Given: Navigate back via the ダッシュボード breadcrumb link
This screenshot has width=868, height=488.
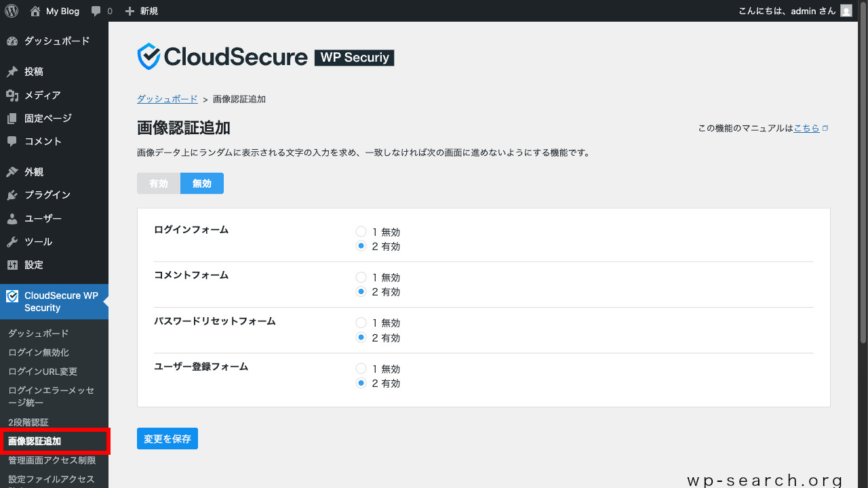Looking at the screenshot, I should coord(167,98).
